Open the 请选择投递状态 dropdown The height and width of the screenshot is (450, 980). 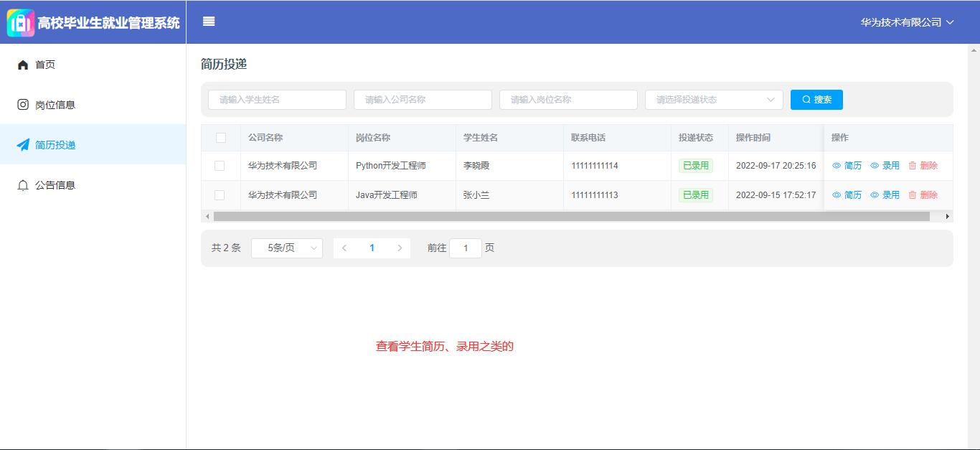[x=713, y=100]
